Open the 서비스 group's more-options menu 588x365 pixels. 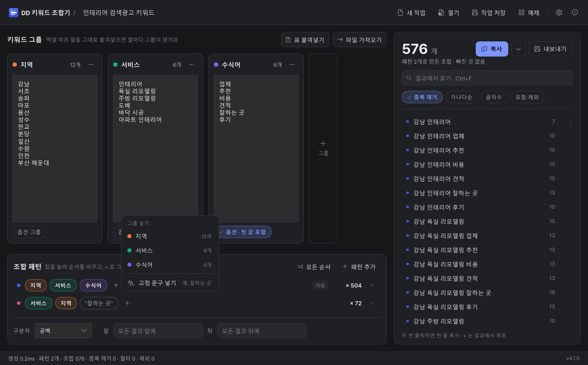(x=192, y=65)
